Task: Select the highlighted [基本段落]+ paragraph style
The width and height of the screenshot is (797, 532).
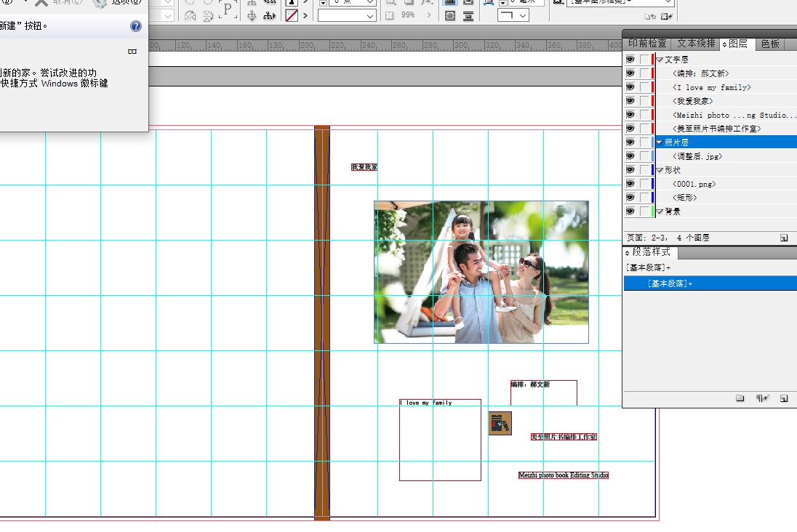Action: pyautogui.click(x=710, y=283)
